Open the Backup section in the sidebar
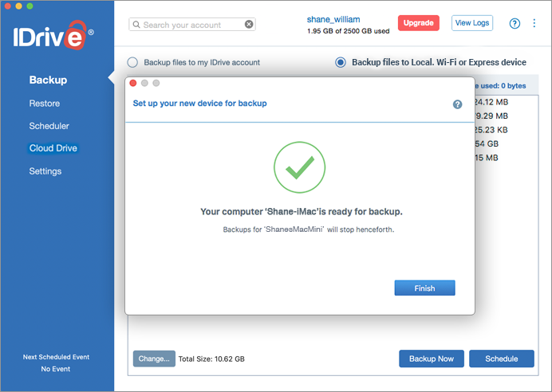The height and width of the screenshot is (392, 552). (48, 80)
